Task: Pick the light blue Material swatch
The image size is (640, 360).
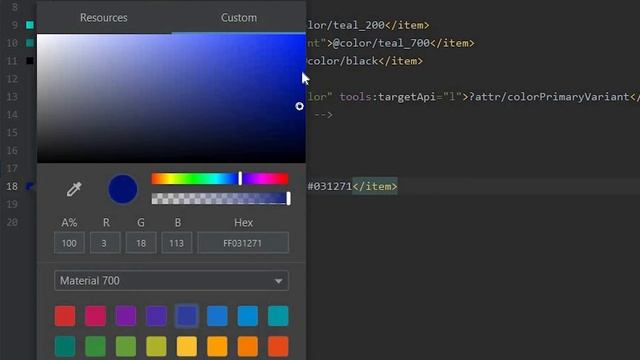Action: pos(248,316)
